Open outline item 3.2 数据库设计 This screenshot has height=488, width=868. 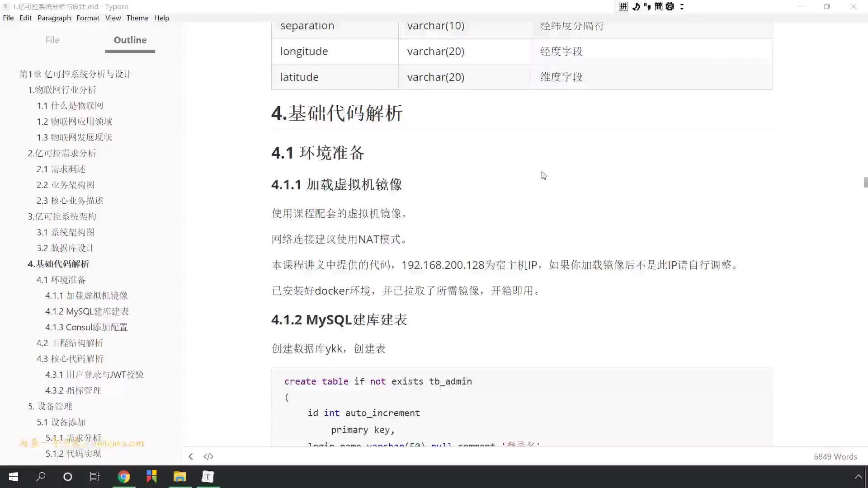[x=66, y=248]
